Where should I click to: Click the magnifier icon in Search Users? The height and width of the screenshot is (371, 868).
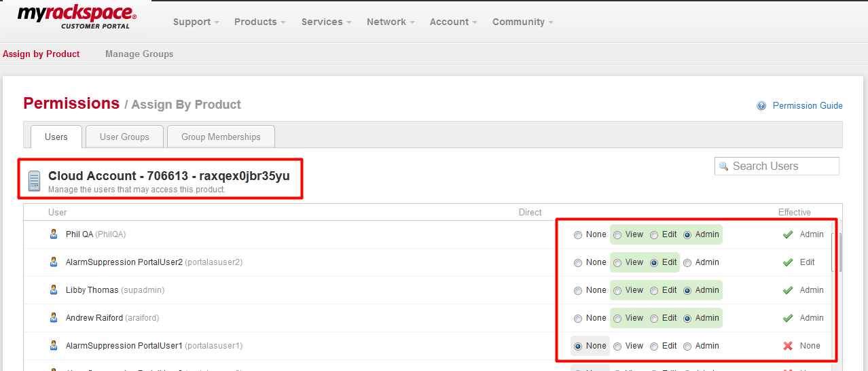coord(724,166)
